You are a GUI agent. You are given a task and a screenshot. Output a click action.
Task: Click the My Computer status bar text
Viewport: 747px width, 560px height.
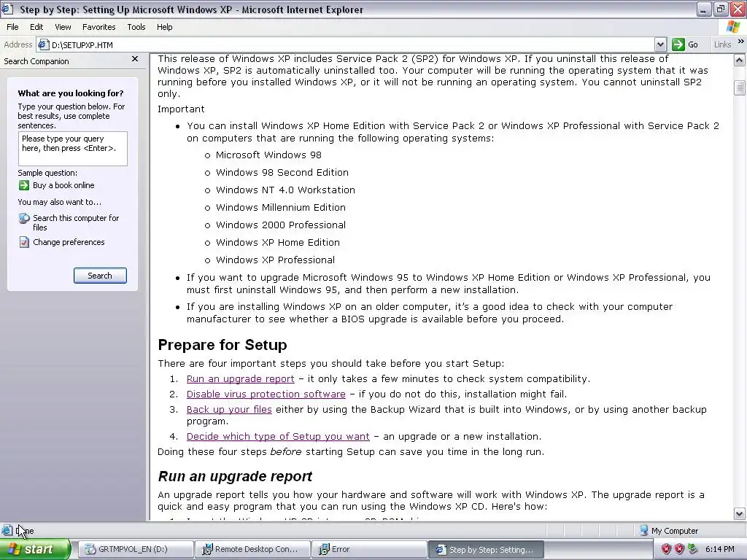tap(675, 531)
